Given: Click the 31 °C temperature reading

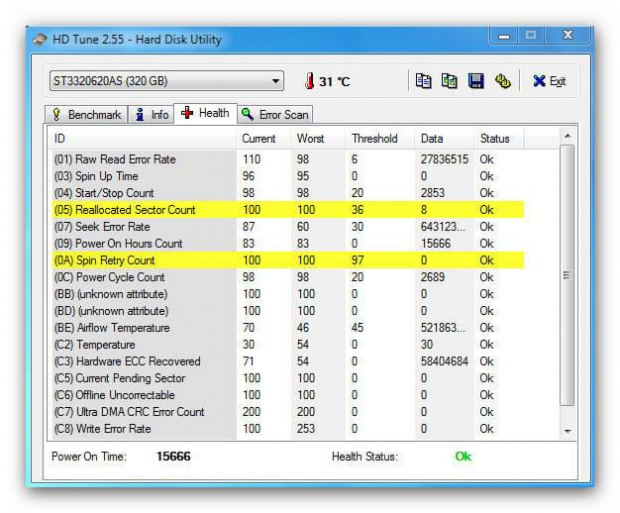Looking at the screenshot, I should pyautogui.click(x=334, y=81).
